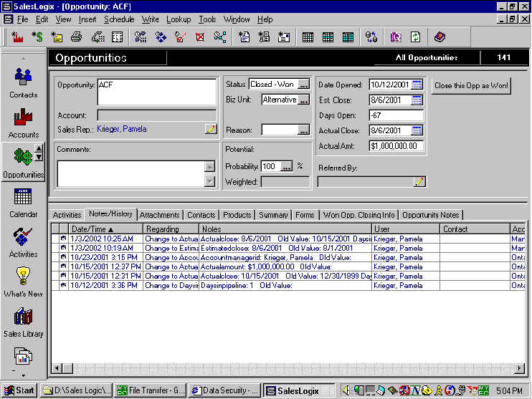Open the File menu
Image resolution: width=532 pixels, height=399 pixels.
click(22, 19)
